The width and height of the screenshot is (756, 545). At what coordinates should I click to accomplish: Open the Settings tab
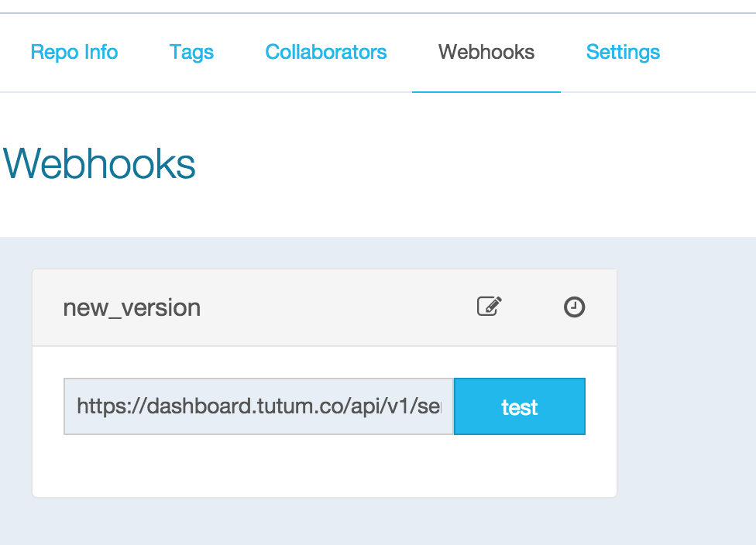(x=623, y=52)
